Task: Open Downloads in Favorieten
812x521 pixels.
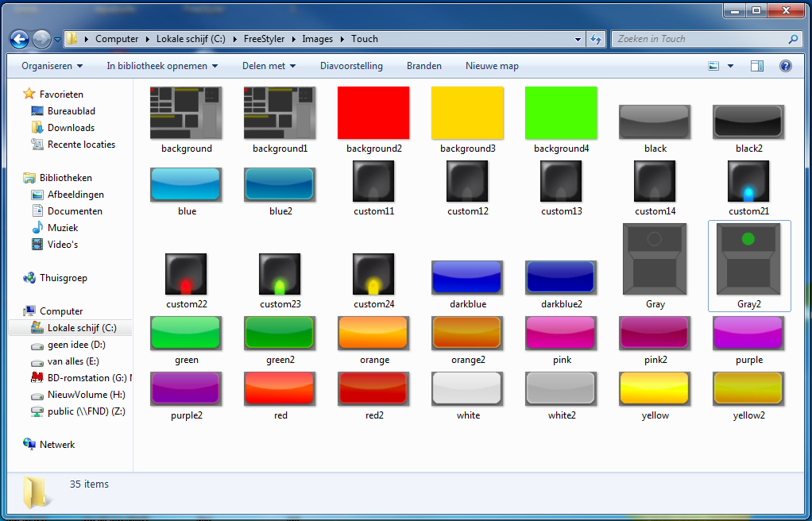Action: 71,127
